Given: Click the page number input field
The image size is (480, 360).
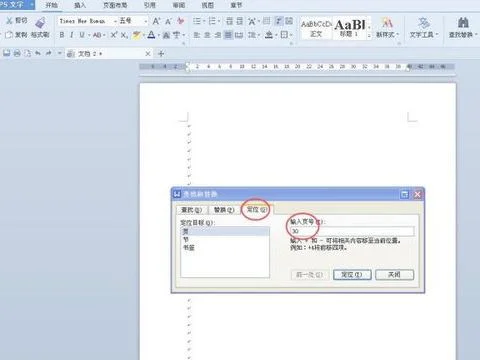Looking at the screenshot, I should pos(352,231).
